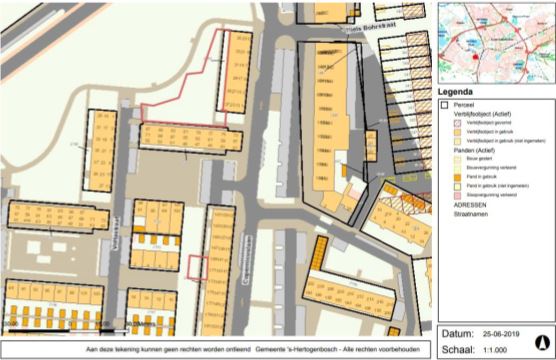Click the red location marker on overview map
Screen dimensions: 556x360
click(x=476, y=57)
